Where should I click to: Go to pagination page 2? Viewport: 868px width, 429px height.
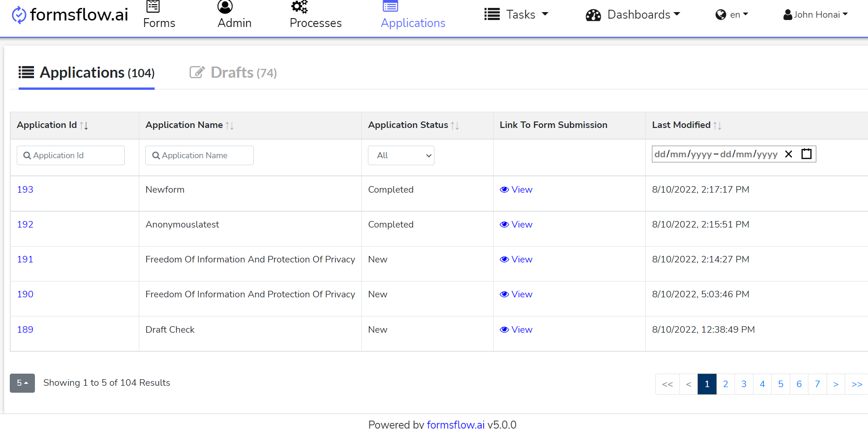[726, 384]
